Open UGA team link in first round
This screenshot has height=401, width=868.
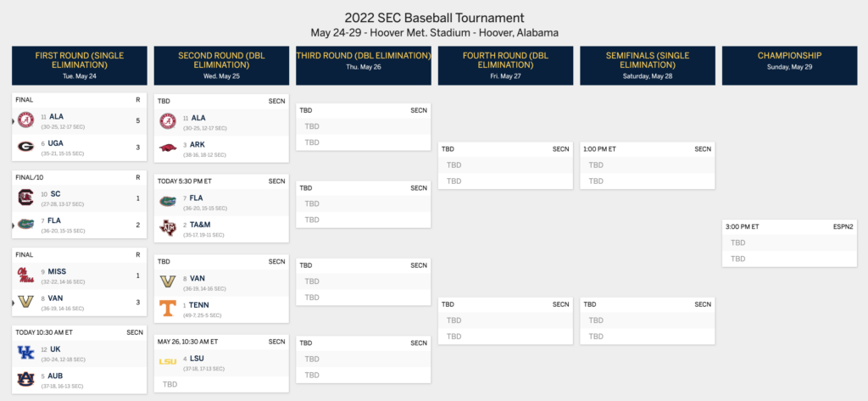[x=56, y=143]
